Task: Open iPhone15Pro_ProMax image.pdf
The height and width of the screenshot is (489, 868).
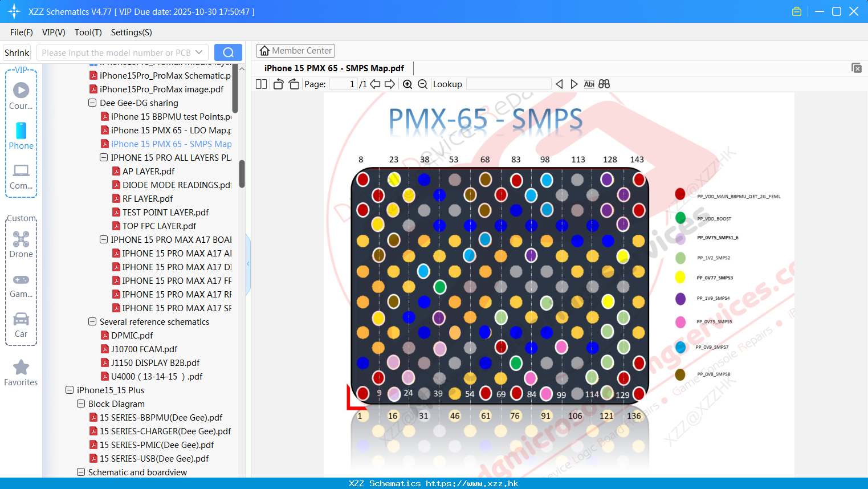Action: click(x=156, y=89)
